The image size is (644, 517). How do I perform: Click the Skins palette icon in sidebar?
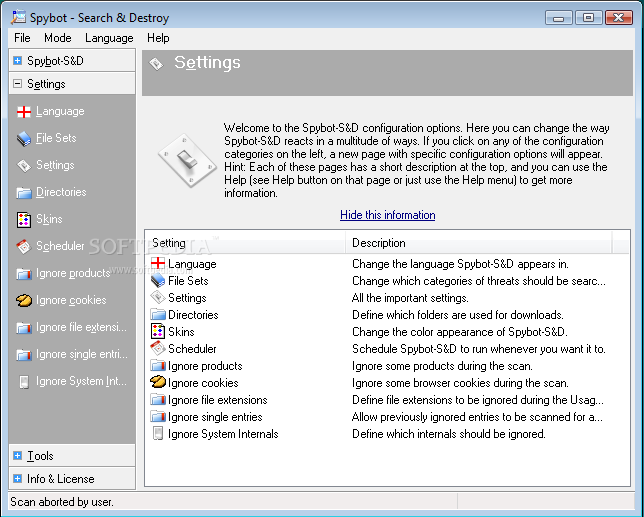pyautogui.click(x=24, y=220)
